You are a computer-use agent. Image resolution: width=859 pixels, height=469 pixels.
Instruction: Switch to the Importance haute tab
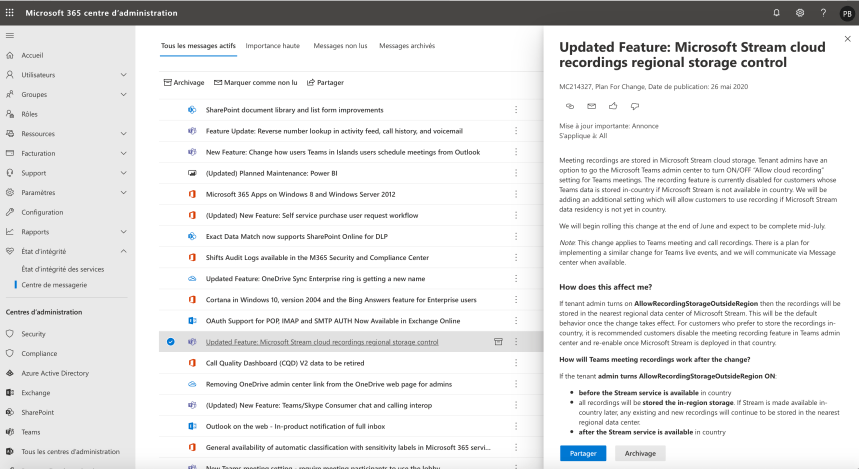coord(272,46)
